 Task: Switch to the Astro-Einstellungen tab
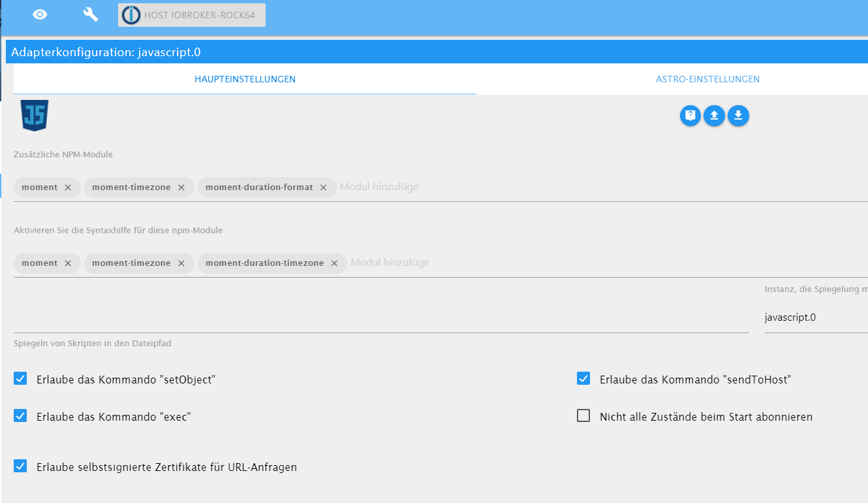coord(707,79)
